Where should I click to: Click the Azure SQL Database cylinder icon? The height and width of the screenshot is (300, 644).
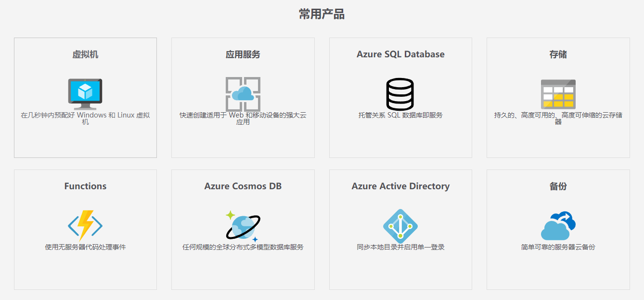pos(400,94)
